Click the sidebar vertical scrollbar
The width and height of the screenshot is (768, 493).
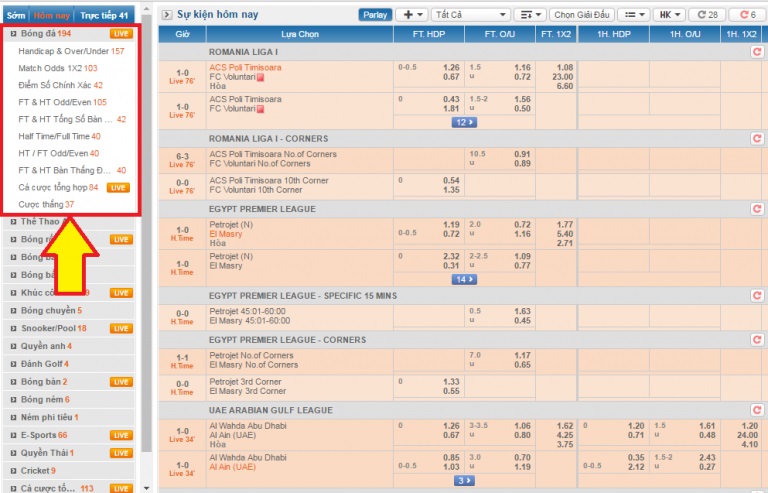(146, 250)
